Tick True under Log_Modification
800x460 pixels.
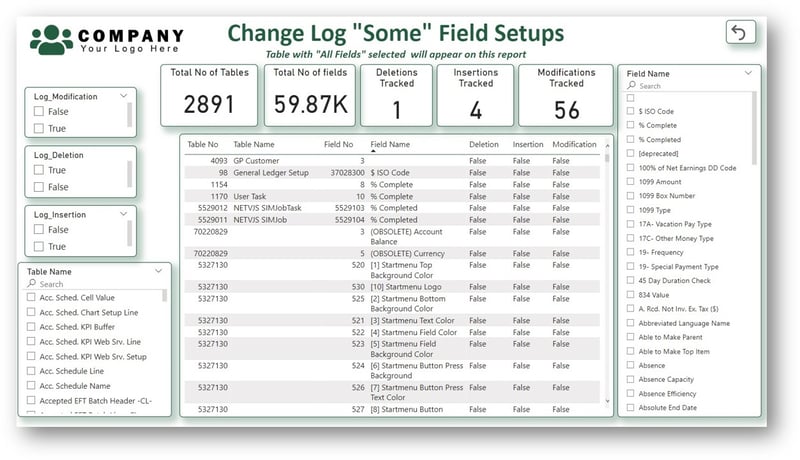[x=38, y=128]
